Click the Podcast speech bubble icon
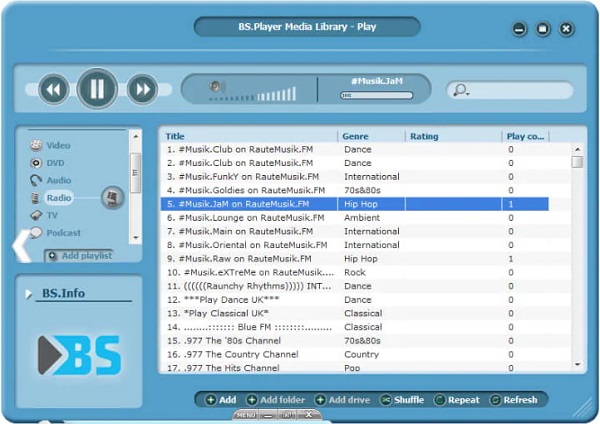Image resolution: width=600 pixels, height=424 pixels. tap(36, 232)
